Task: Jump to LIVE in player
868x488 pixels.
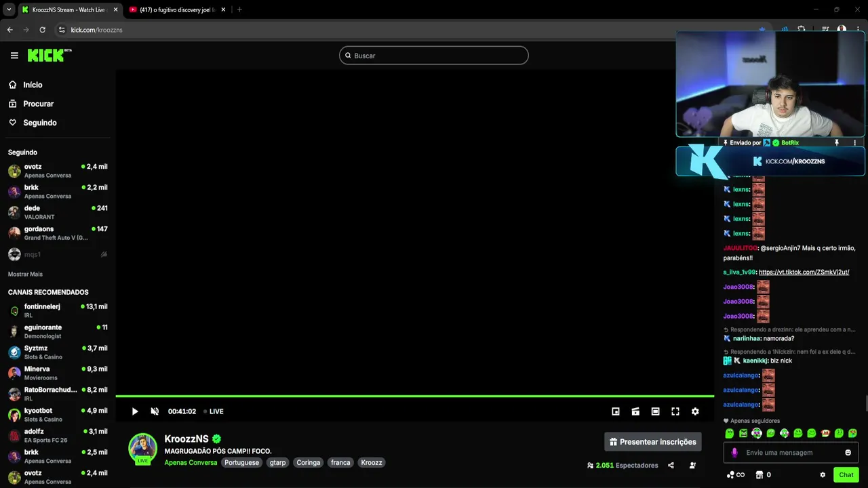Action: [214, 411]
